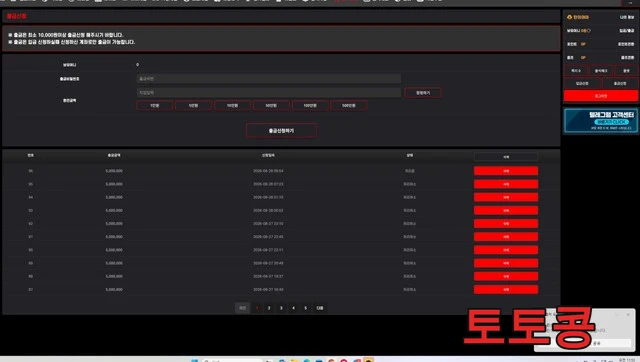Open page 3 of the withdrawal list
The image size is (640, 362).
(x=281, y=308)
